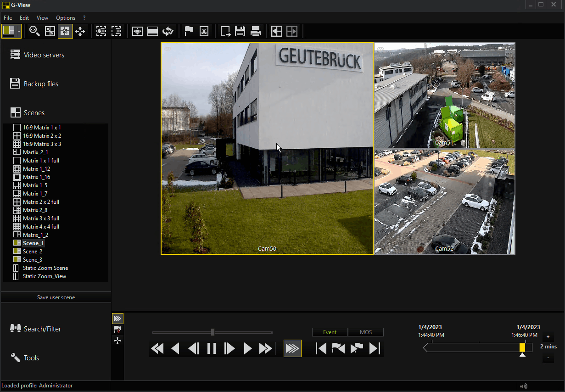This screenshot has width=565, height=392.
Task: Click the fullscreen expand viewer icon
Action: (x=137, y=31)
